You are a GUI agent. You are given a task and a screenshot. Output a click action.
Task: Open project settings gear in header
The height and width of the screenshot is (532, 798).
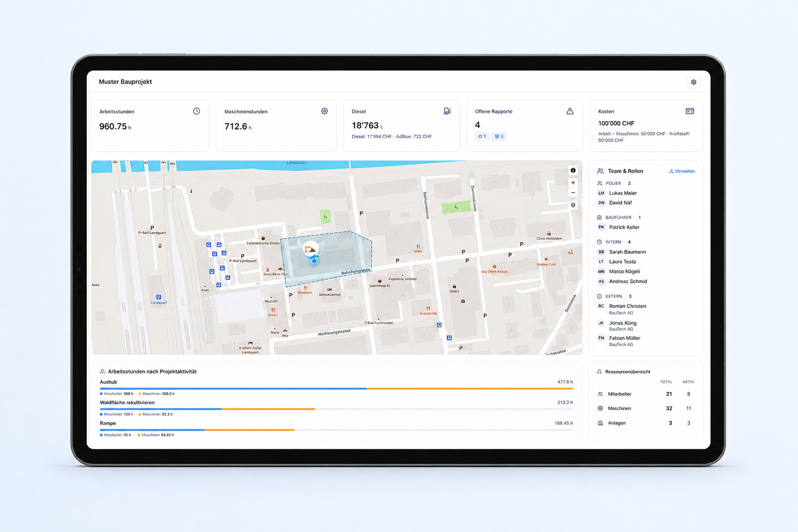pos(693,82)
